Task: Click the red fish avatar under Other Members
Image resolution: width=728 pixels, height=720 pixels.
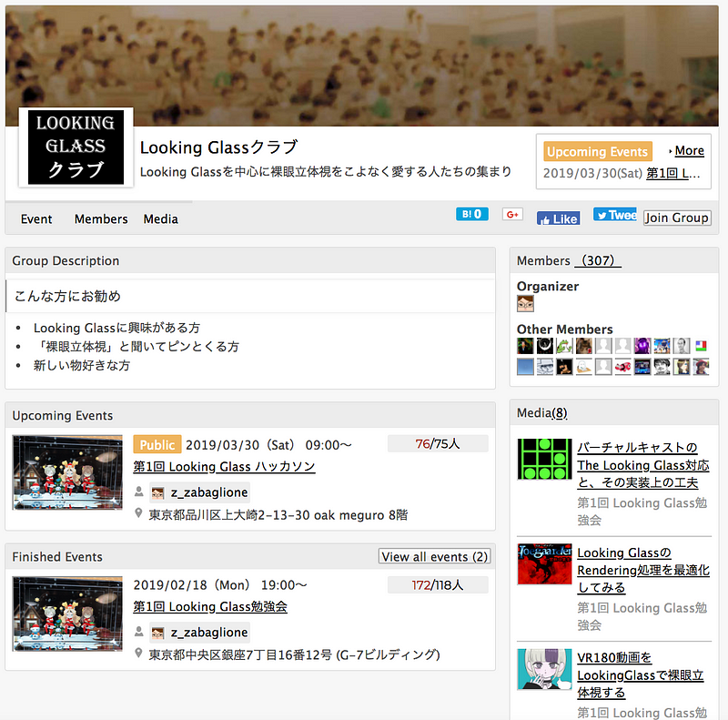Action: (x=623, y=367)
